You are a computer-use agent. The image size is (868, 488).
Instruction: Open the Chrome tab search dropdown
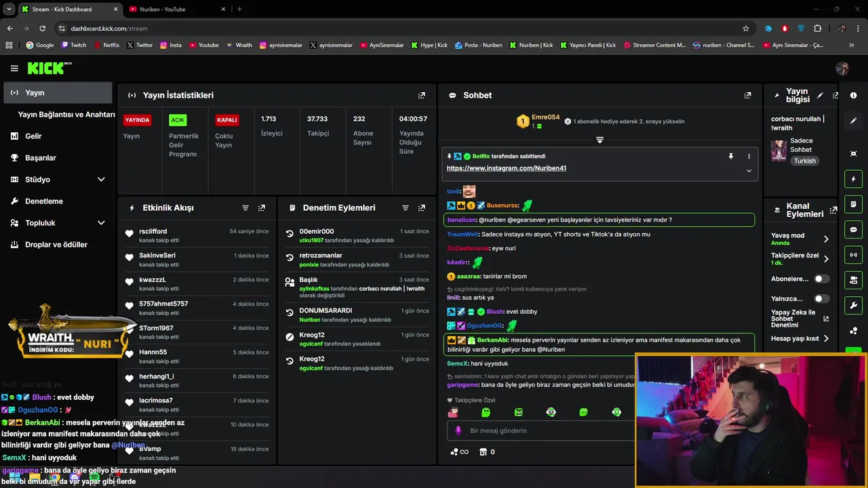(x=9, y=9)
